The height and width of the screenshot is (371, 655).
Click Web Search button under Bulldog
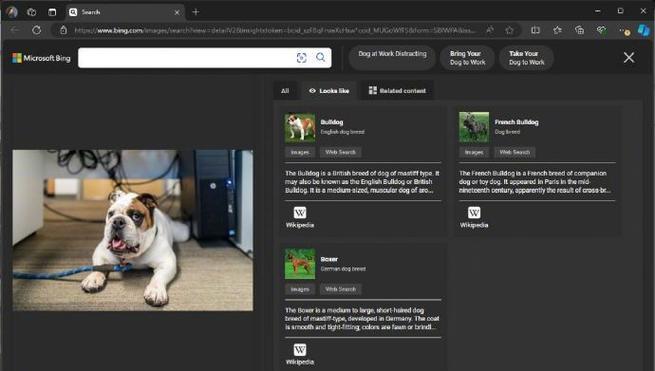tap(340, 152)
